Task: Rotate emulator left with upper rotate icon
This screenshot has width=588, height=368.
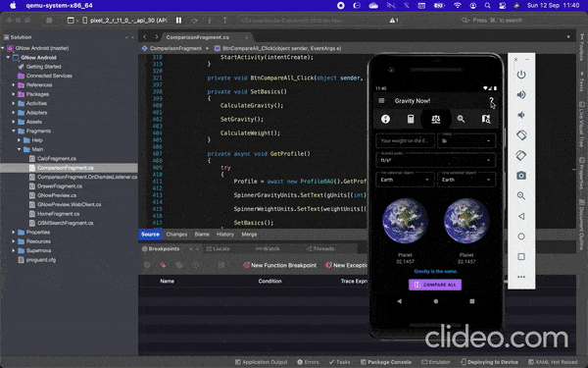Action: tap(521, 135)
